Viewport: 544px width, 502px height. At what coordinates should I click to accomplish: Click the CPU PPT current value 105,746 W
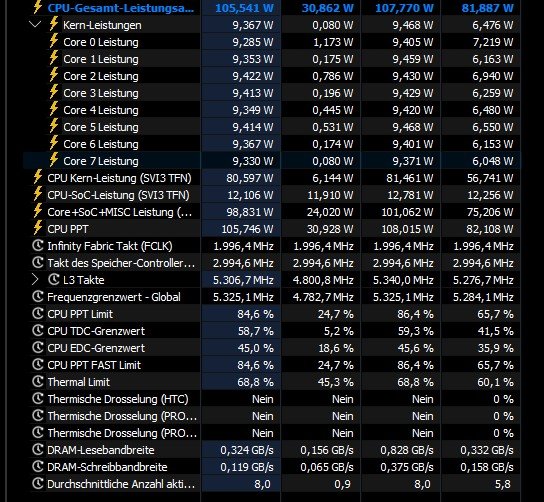[x=247, y=229]
